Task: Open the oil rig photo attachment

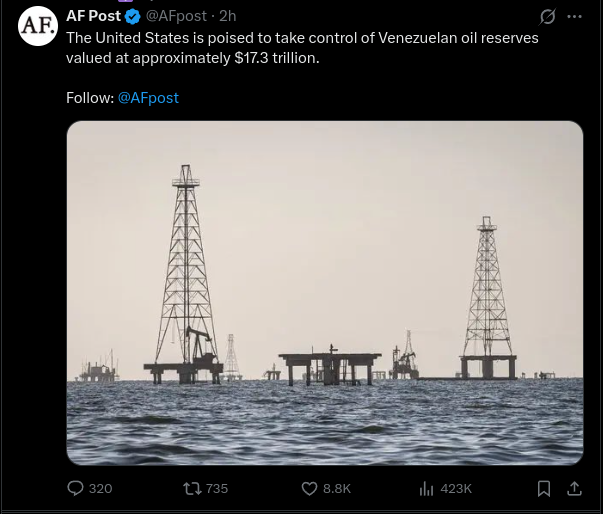Action: [x=324, y=292]
